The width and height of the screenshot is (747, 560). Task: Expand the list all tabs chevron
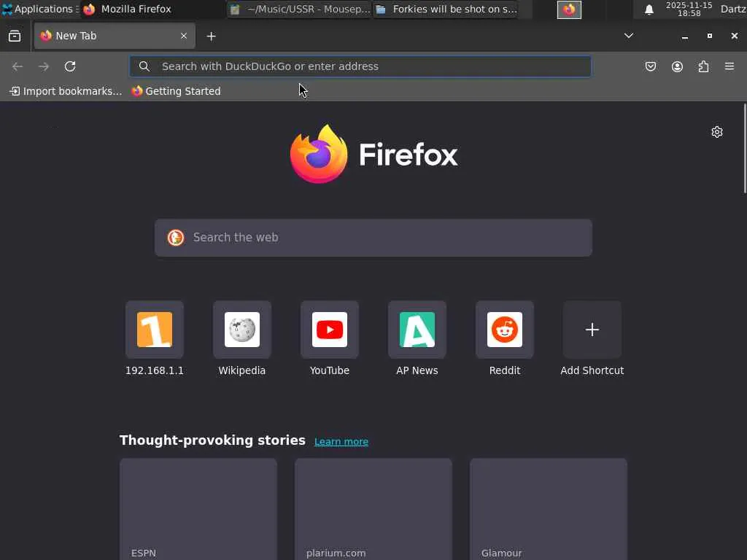[x=629, y=36]
